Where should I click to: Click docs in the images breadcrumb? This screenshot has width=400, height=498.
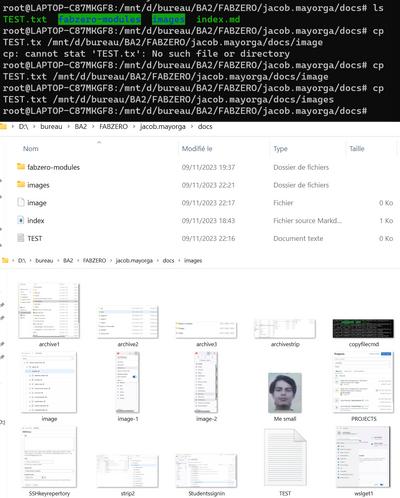pyautogui.click(x=168, y=260)
